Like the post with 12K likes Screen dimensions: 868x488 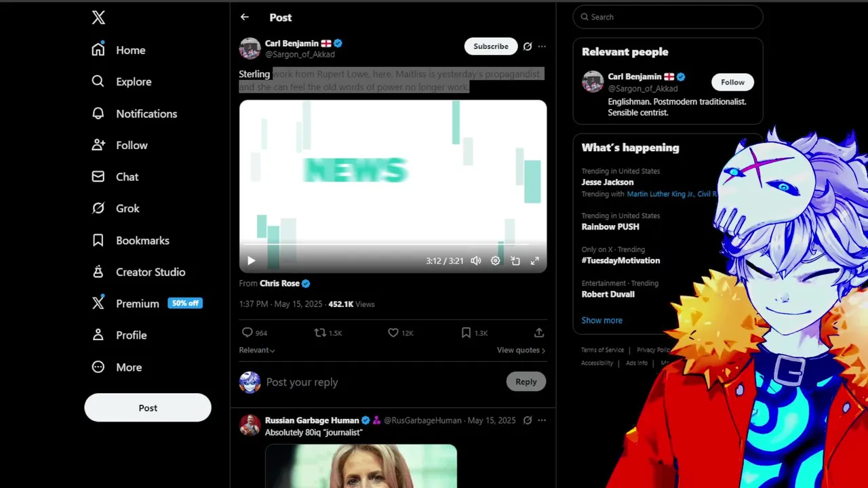(393, 333)
